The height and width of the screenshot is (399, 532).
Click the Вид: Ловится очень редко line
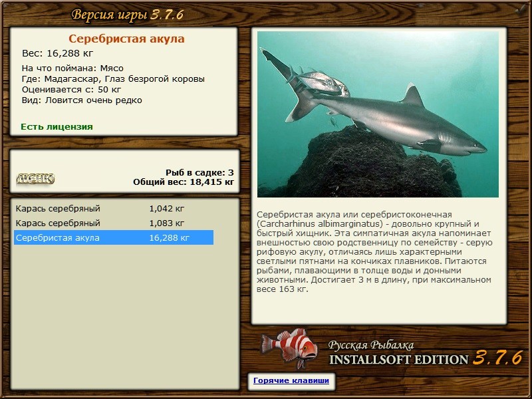pos(81,100)
